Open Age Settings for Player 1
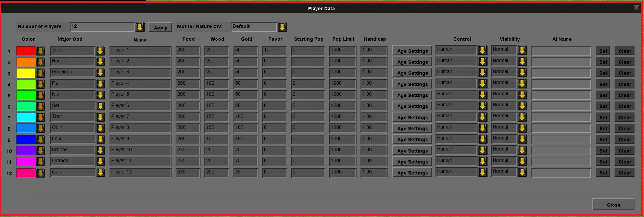The width and height of the screenshot is (644, 217). tap(412, 51)
